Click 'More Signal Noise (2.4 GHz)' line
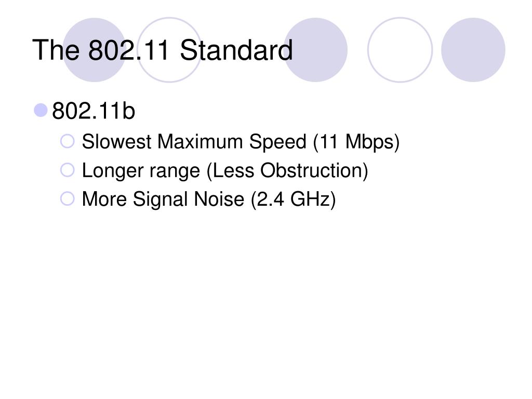532x399 pixels. (209, 199)
